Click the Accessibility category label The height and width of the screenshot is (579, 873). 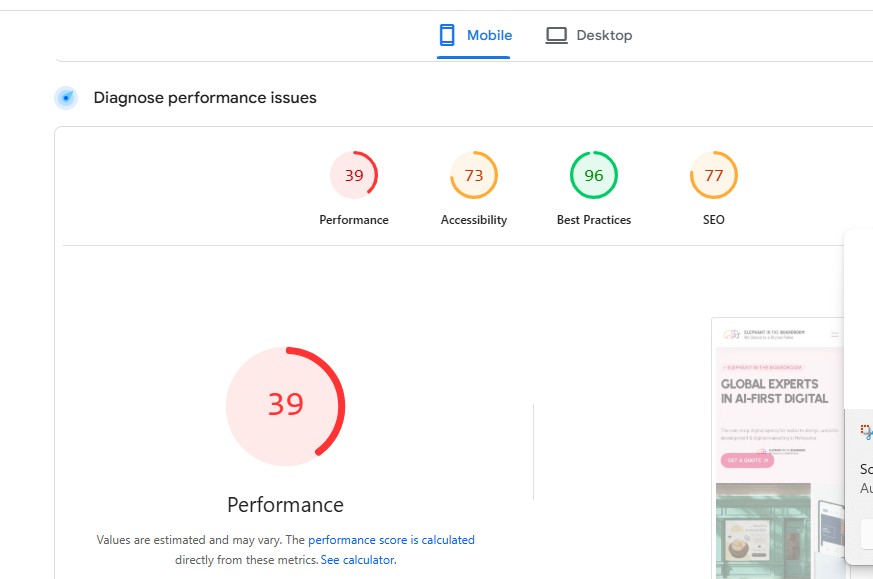474,220
